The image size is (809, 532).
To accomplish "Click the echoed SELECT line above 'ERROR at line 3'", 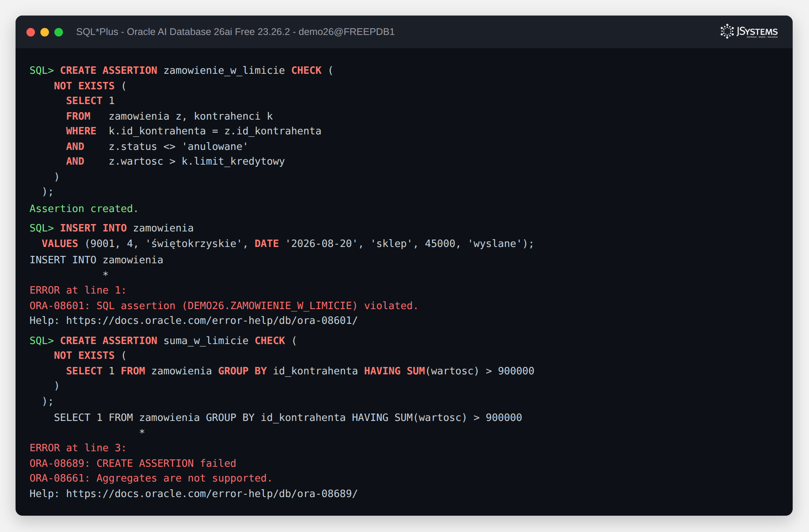I will (x=288, y=418).
